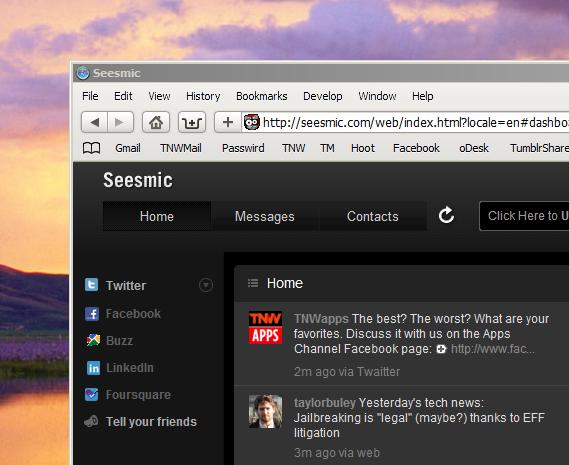Click the owl favicon in the address bar
The image size is (569, 465).
click(251, 122)
